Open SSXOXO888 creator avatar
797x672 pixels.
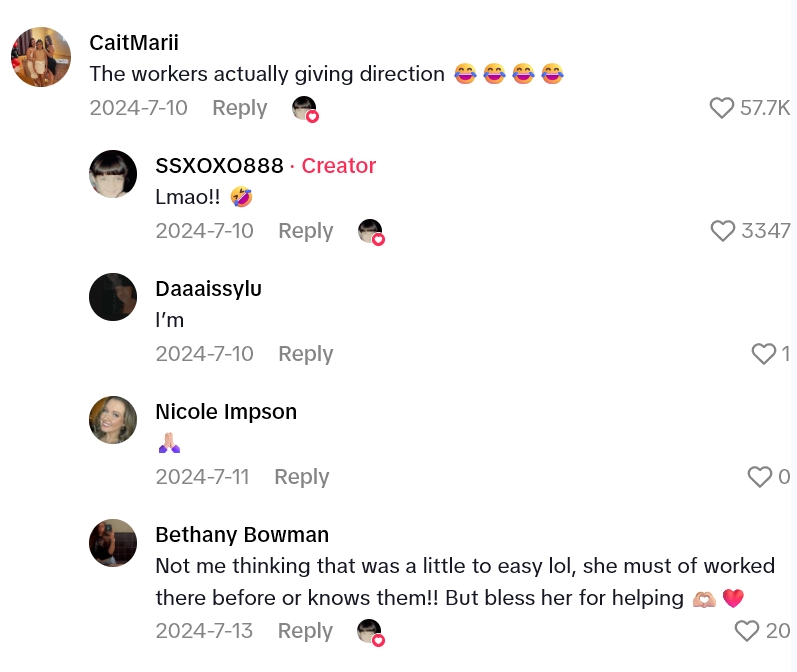[x=113, y=174]
